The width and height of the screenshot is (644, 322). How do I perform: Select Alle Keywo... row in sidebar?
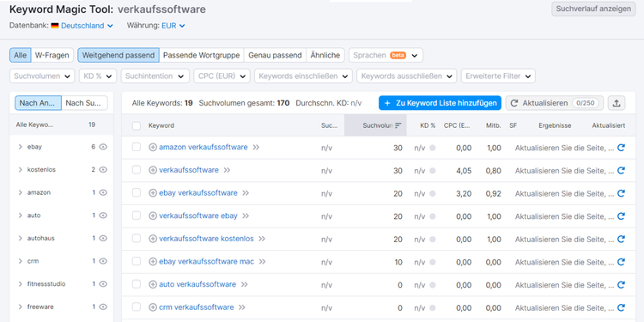pos(61,125)
